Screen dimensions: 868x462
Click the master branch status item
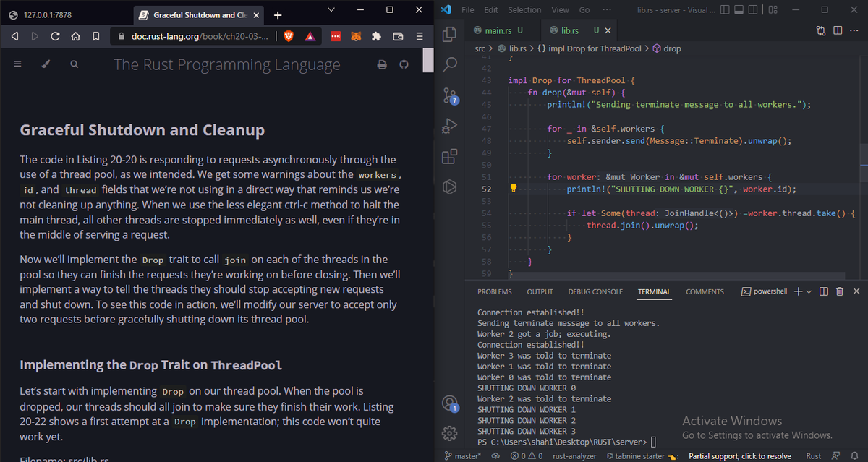463,455
